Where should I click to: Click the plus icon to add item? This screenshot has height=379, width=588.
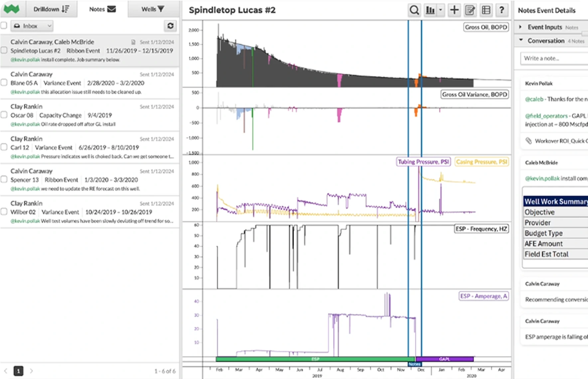[x=454, y=10]
